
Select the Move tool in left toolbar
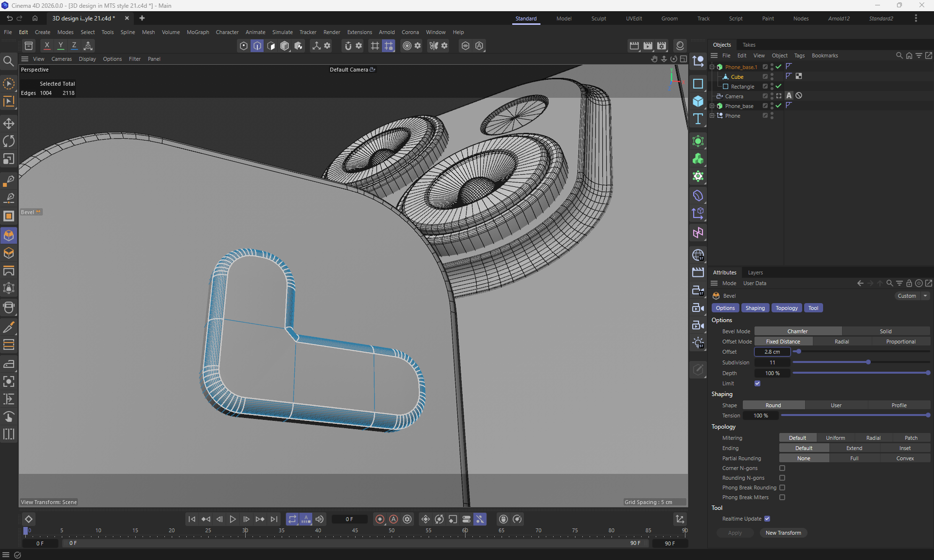pos(9,123)
